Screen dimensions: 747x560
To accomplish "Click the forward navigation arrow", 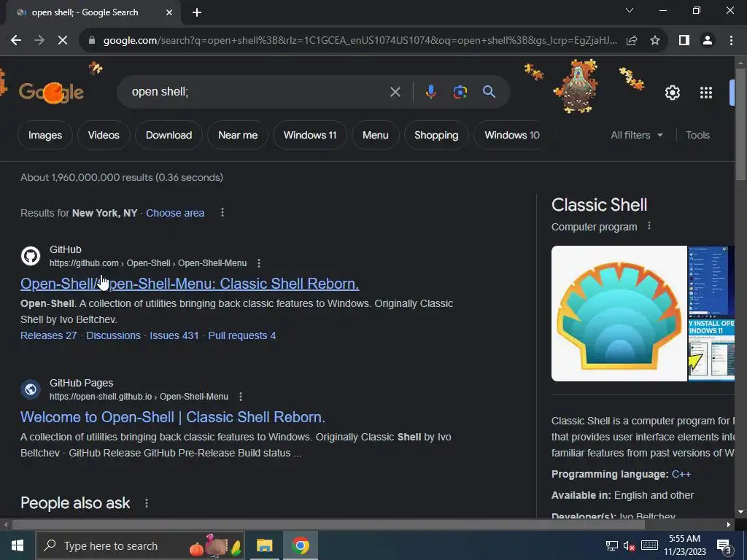I will pyautogui.click(x=39, y=41).
